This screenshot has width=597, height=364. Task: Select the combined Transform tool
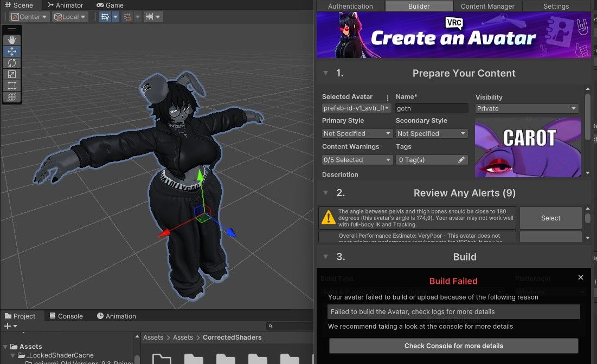pyautogui.click(x=12, y=97)
